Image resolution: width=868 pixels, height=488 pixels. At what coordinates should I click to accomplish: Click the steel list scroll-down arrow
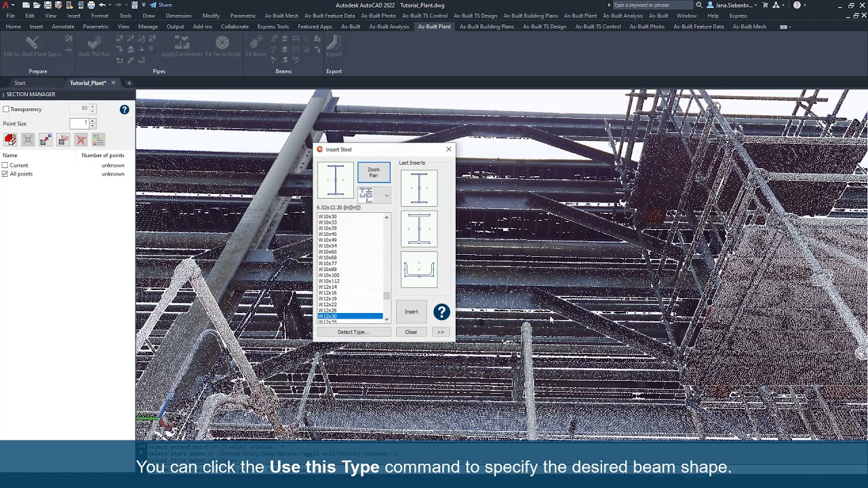pos(387,319)
